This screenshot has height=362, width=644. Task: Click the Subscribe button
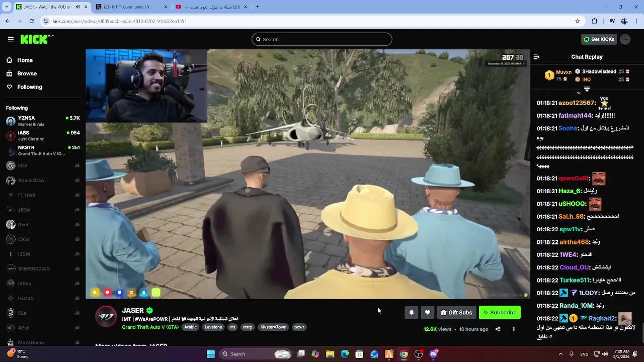point(500,312)
